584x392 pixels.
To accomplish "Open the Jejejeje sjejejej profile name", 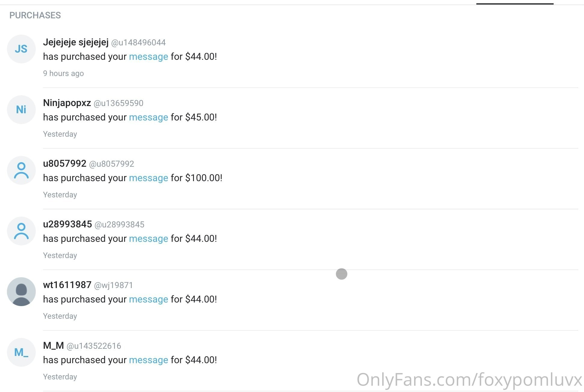I will click(76, 42).
